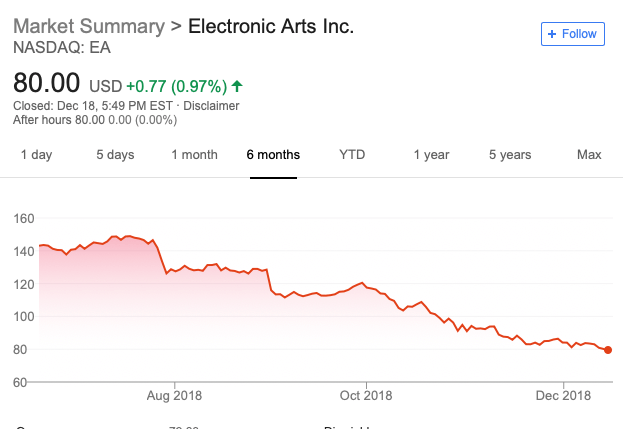Click the Follow button
This screenshot has height=429, width=623.
[572, 33]
